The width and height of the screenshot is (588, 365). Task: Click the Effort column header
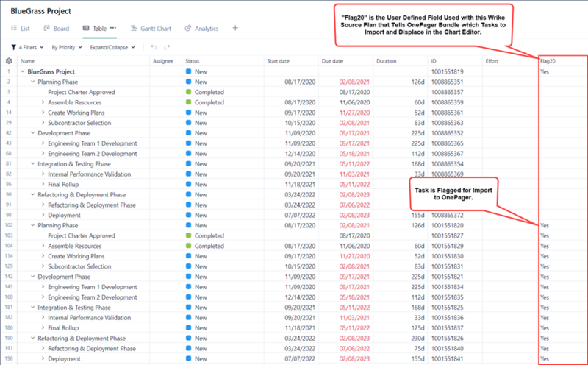[492, 61]
